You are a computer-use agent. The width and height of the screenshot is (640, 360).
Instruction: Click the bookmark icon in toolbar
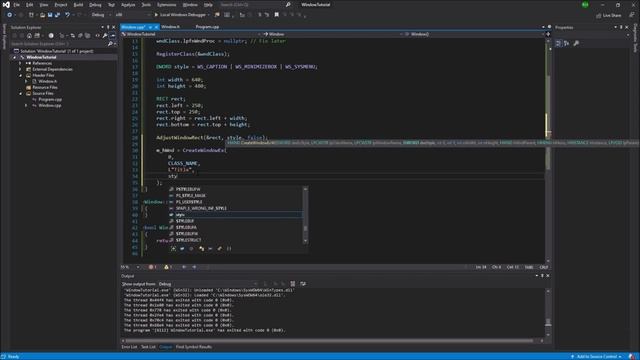click(x=277, y=15)
